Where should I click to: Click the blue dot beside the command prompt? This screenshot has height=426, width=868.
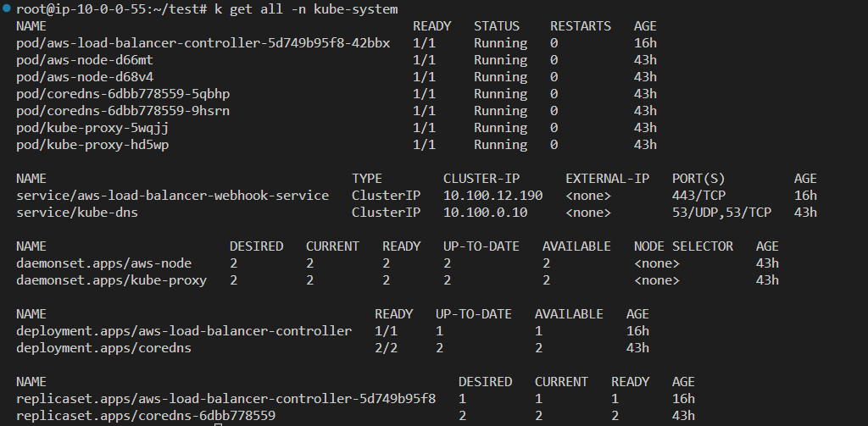click(6, 8)
